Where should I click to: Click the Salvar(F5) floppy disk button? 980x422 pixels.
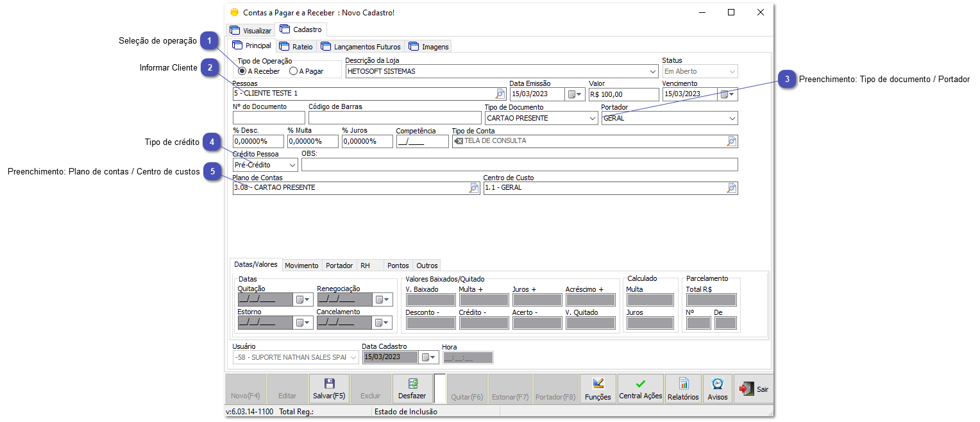[x=329, y=389]
